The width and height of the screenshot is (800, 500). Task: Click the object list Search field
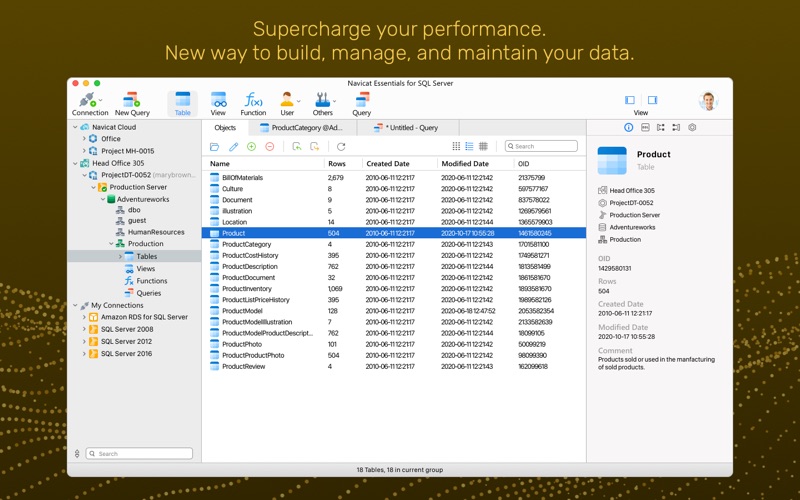click(x=541, y=146)
